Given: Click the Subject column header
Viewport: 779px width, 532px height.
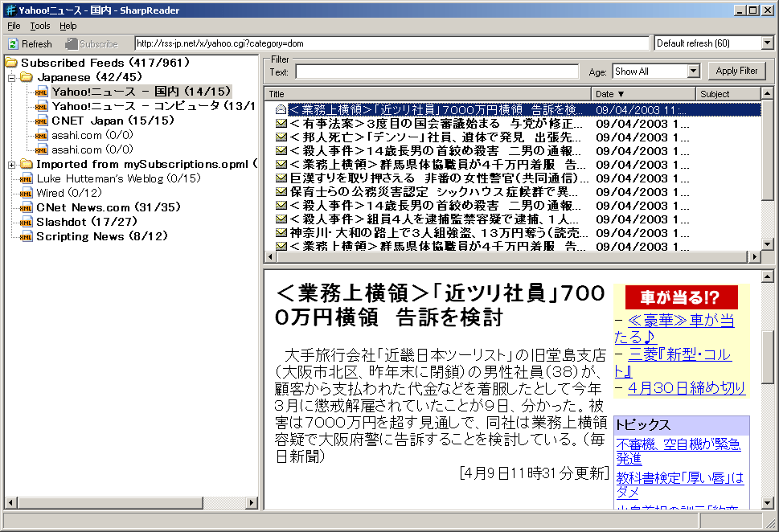Looking at the screenshot, I should [x=728, y=94].
